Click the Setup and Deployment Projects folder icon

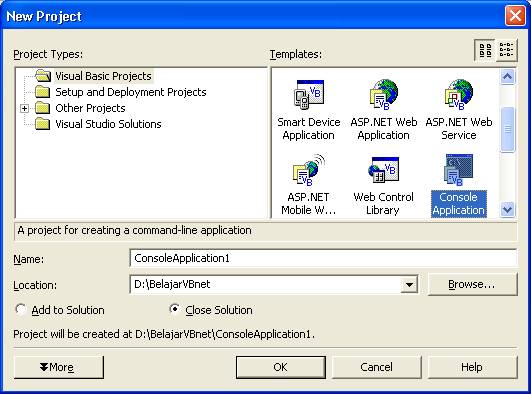pyautogui.click(x=43, y=92)
